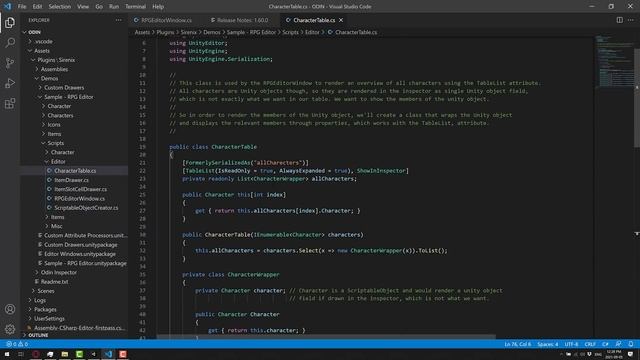
Task: Open the File menu
Action: pyautogui.click(x=22, y=7)
